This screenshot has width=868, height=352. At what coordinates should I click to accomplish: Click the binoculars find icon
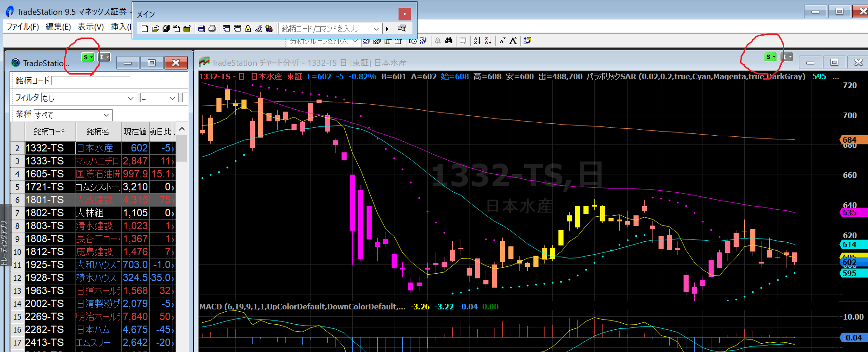point(449,41)
